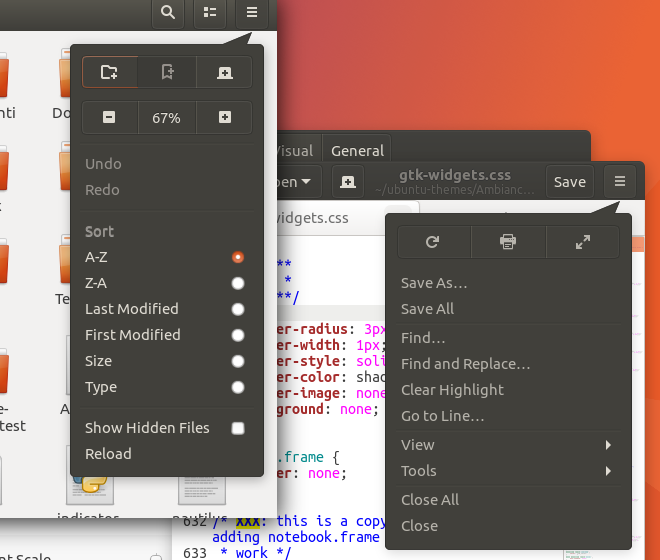Zoom out with the minus button
660x560 pixels.
click(x=109, y=118)
